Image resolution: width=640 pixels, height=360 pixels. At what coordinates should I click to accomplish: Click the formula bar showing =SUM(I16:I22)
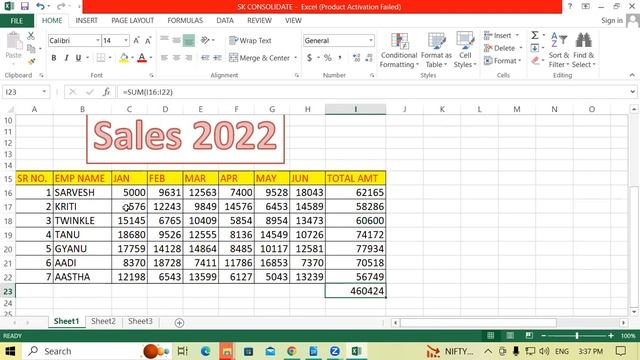pos(373,92)
